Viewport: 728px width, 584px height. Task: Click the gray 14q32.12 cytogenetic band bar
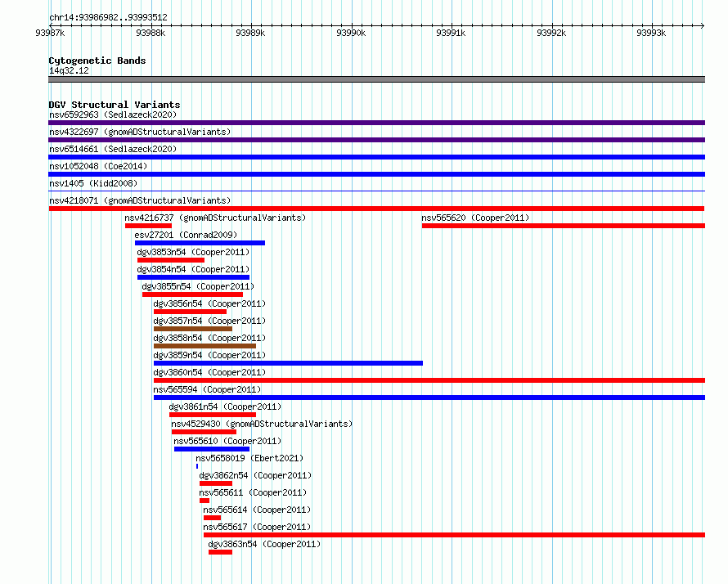pos(376,79)
